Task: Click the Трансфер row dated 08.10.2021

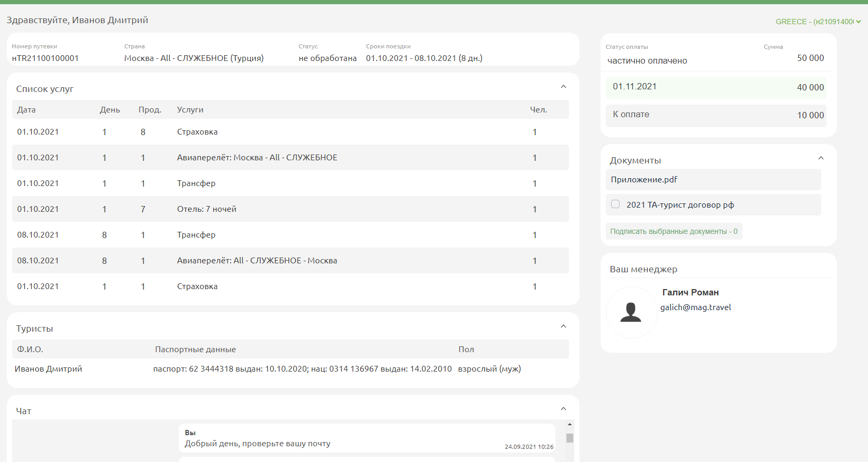Action: click(291, 235)
